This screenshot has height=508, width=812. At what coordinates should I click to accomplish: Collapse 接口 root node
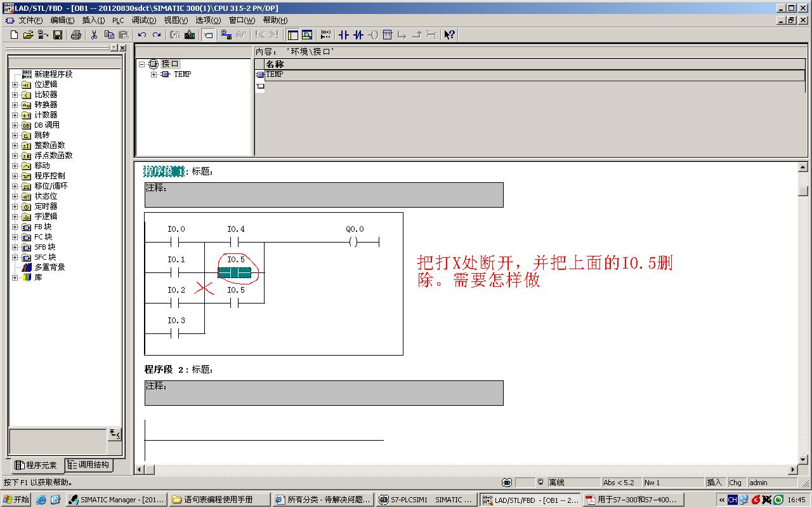coord(142,64)
